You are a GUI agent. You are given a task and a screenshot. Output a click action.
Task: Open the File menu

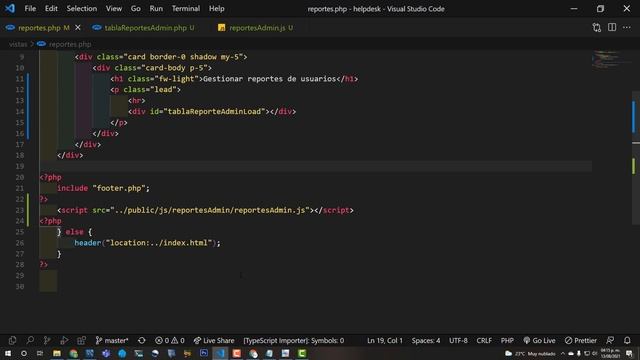[30, 9]
